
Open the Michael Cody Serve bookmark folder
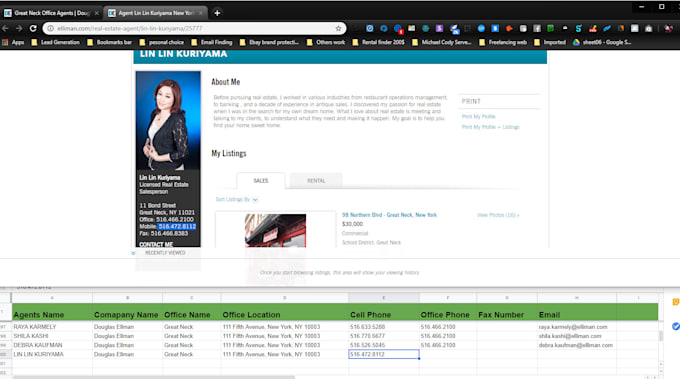(x=441, y=42)
